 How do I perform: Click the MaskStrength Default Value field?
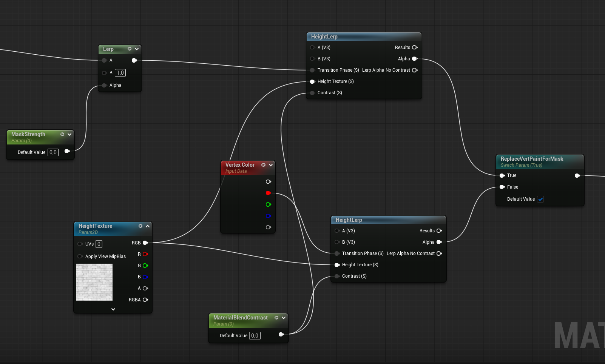pyautogui.click(x=53, y=152)
